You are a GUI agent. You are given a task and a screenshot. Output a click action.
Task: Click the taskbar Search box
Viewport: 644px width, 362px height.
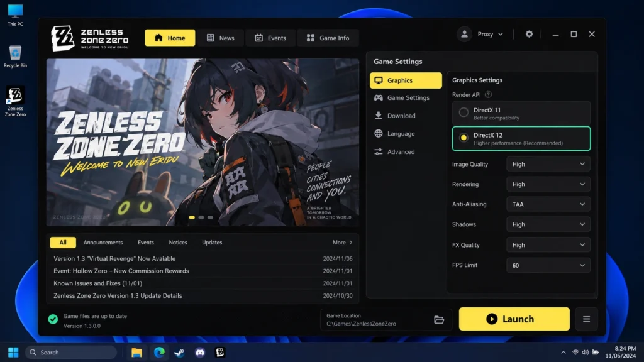pyautogui.click(x=71, y=352)
